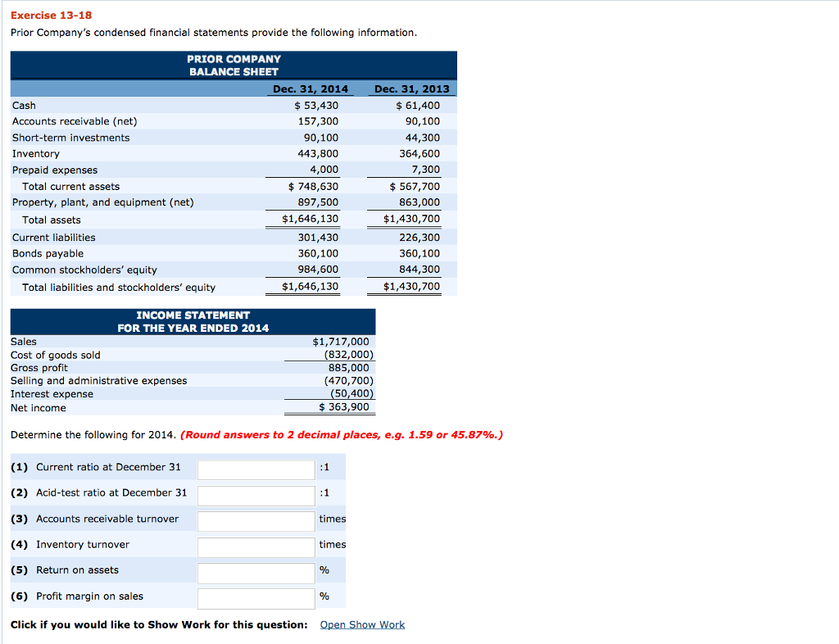Select the Profit margin on sales field

click(x=255, y=598)
